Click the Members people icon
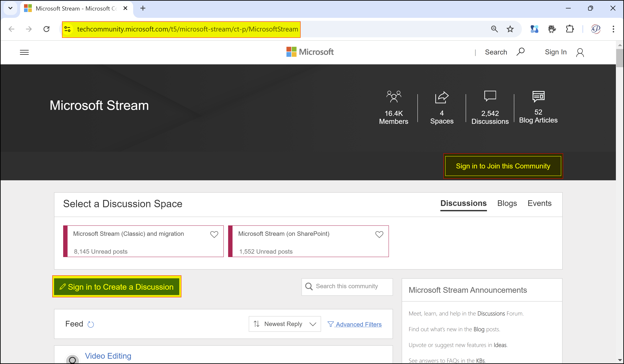This screenshot has width=624, height=364. pyautogui.click(x=393, y=97)
